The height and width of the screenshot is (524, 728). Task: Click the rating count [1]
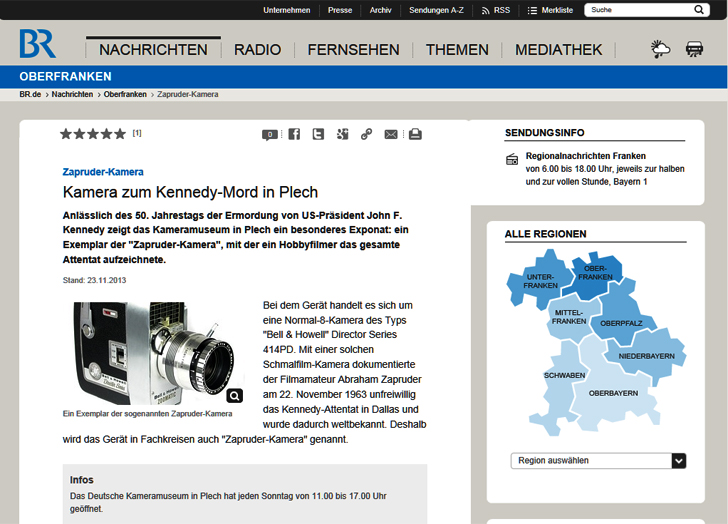[x=136, y=133]
